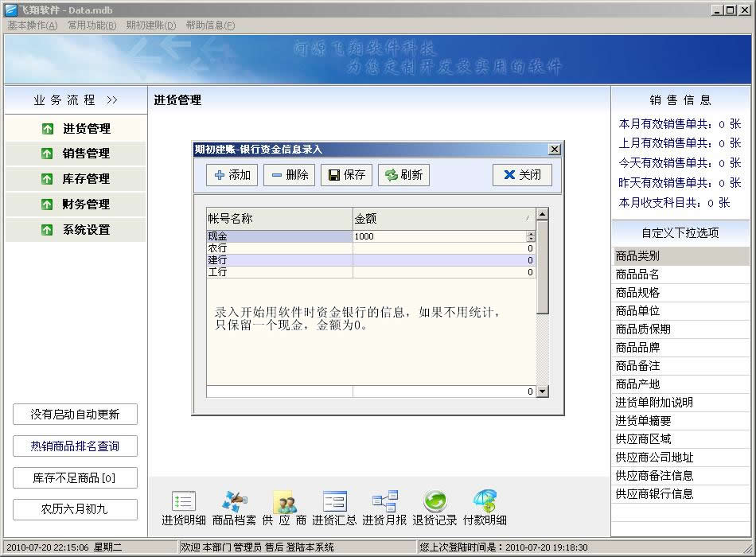Screen dimensions: 756x557
Task: Click the 添加 add button in dialog
Action: click(x=232, y=175)
